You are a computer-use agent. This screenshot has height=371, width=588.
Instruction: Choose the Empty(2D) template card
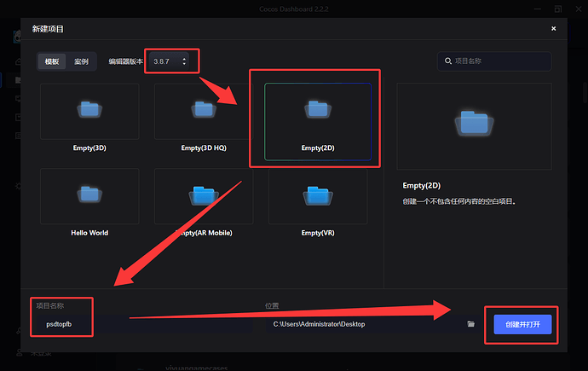[318, 122]
